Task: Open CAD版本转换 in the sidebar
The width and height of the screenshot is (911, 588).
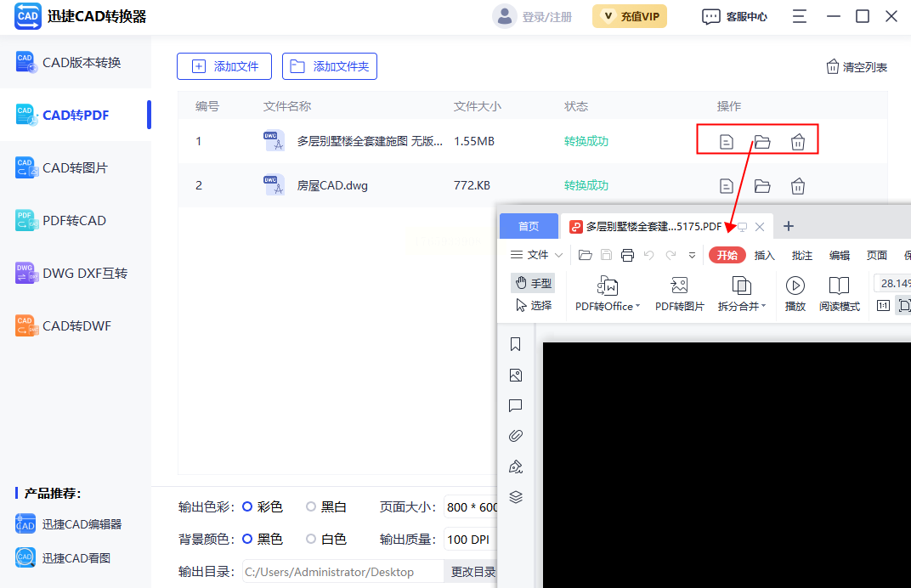Action: point(76,62)
